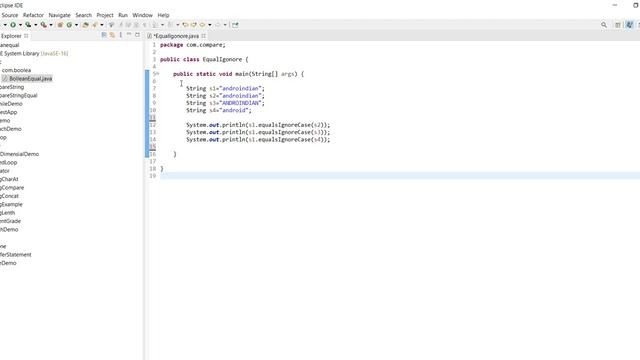This screenshot has height=360, width=640.
Task: Open Next Annotation dropdown arrow
Action: coord(162,25)
